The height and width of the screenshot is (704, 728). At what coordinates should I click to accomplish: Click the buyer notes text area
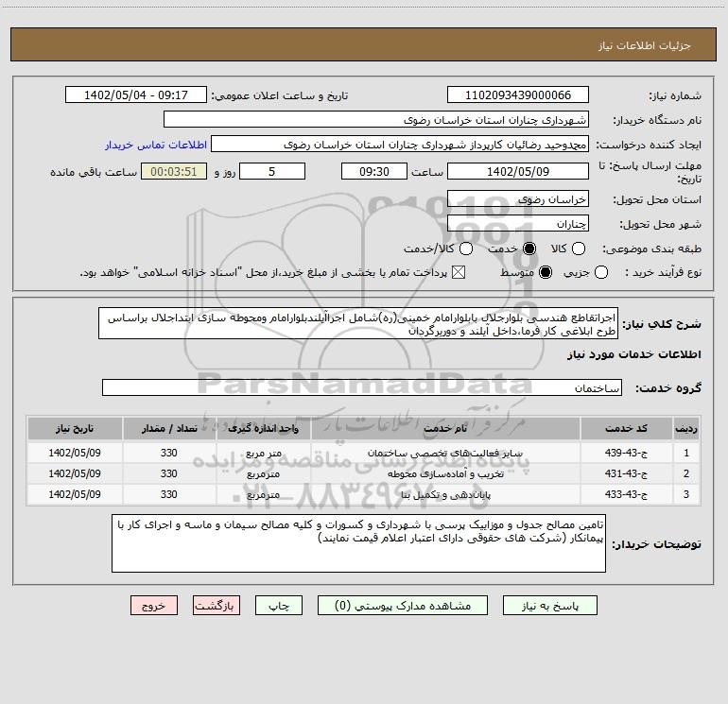pyautogui.click(x=358, y=543)
